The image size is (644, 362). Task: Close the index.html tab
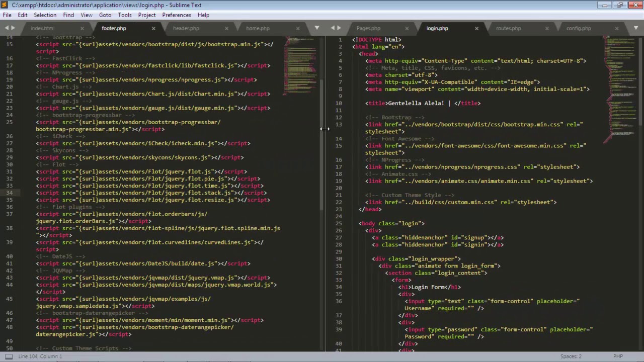click(82, 28)
